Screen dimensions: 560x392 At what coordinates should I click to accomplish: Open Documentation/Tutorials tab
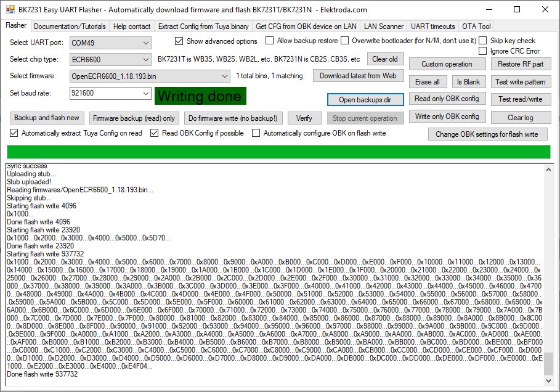point(70,27)
